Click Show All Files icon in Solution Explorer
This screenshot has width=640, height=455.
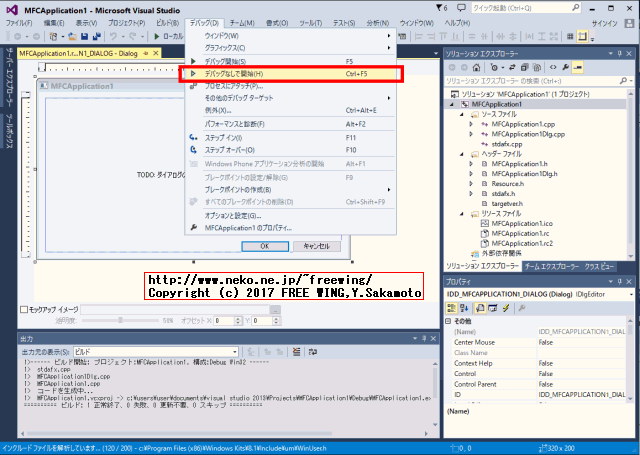[x=537, y=67]
